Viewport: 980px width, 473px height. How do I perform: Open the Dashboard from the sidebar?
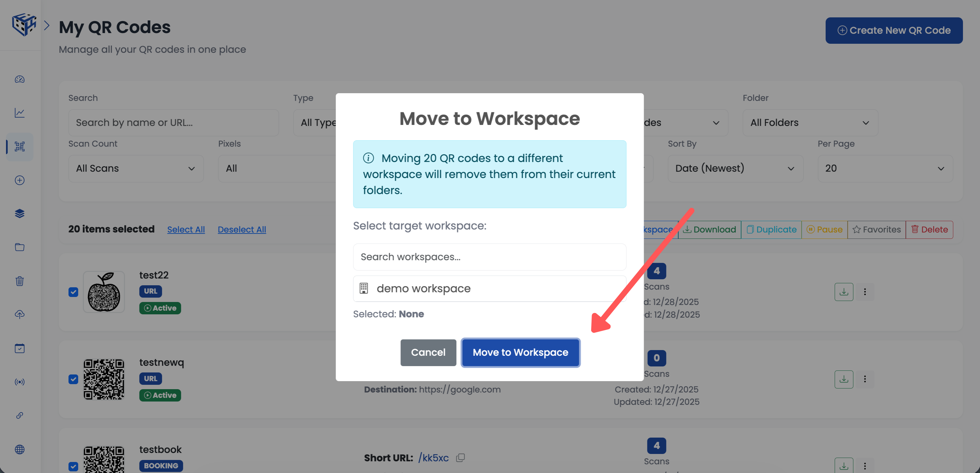pyautogui.click(x=19, y=80)
